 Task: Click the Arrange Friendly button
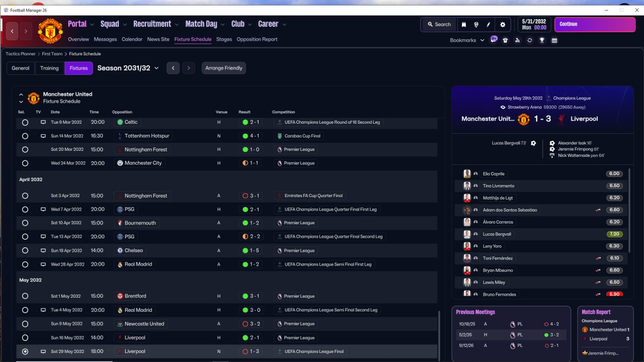(224, 68)
